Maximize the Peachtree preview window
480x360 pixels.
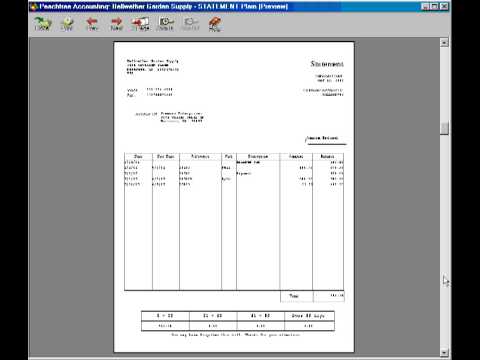pos(434,6)
